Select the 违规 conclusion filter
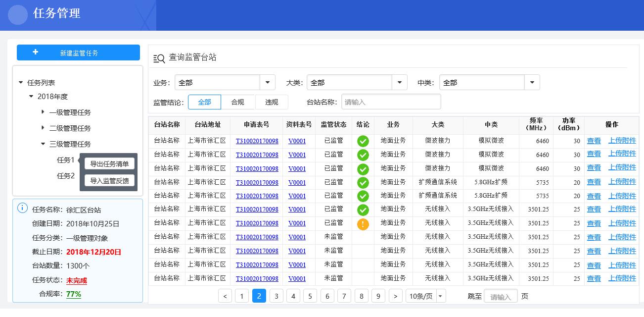The width and height of the screenshot is (644, 317). [272, 102]
